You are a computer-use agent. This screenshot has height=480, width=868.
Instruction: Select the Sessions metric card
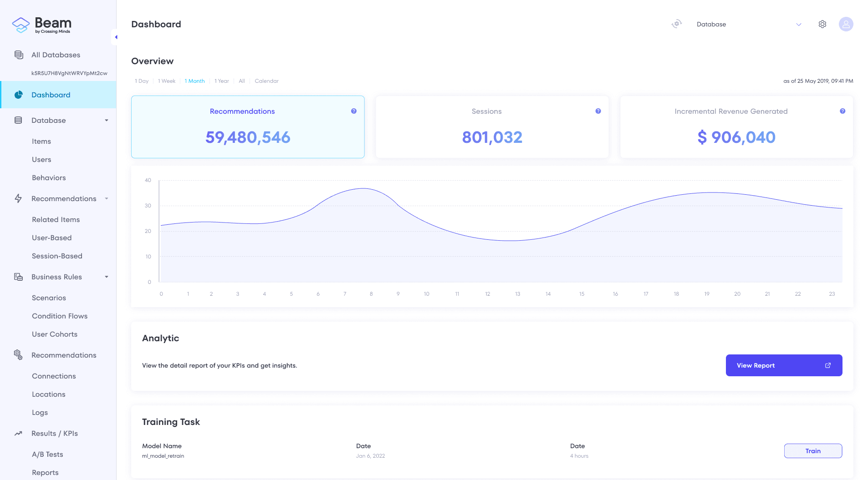pos(492,127)
